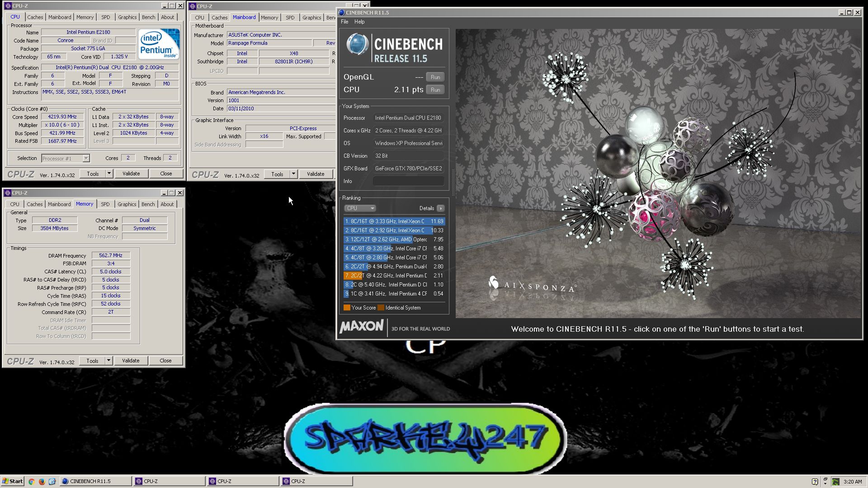
Task: Click Close in top-left CPU-Z window
Action: tap(166, 174)
